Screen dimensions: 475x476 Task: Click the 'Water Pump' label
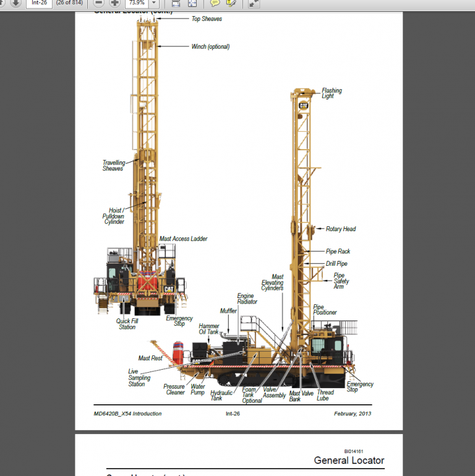(x=198, y=389)
